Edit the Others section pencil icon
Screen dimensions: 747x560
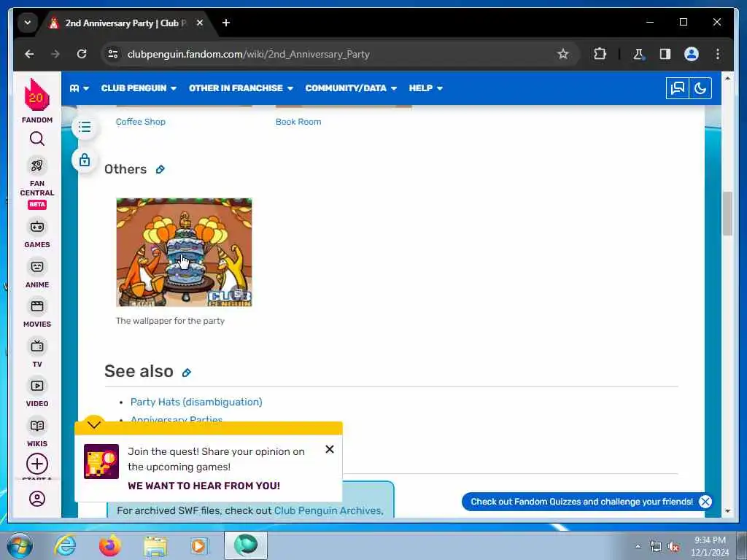[160, 169]
